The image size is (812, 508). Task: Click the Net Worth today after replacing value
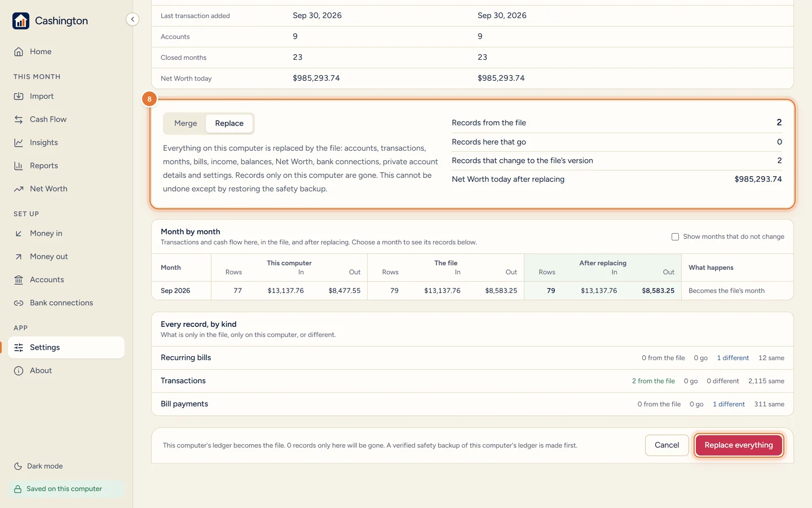[758, 179]
